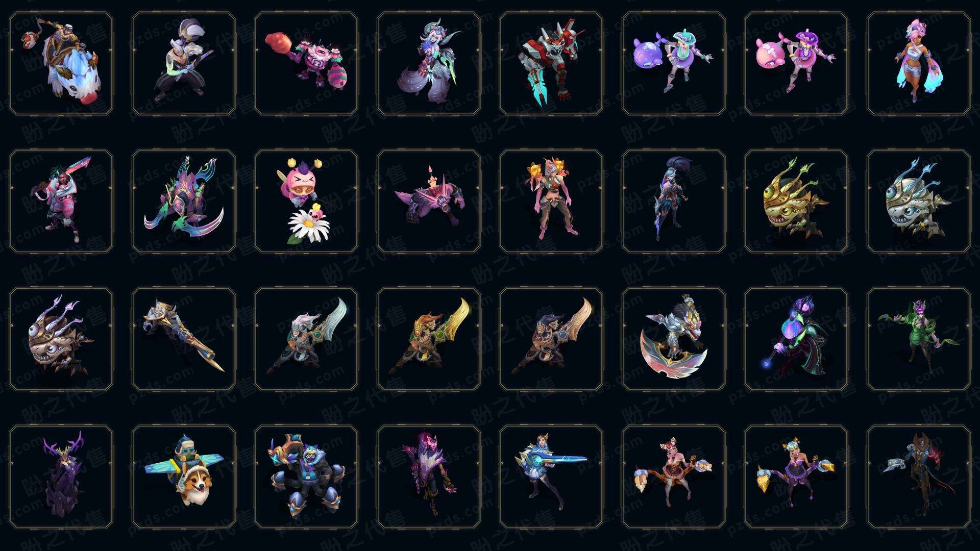The image size is (980, 551).
Task: Pick the pink whale companion skin
Action: click(x=796, y=63)
